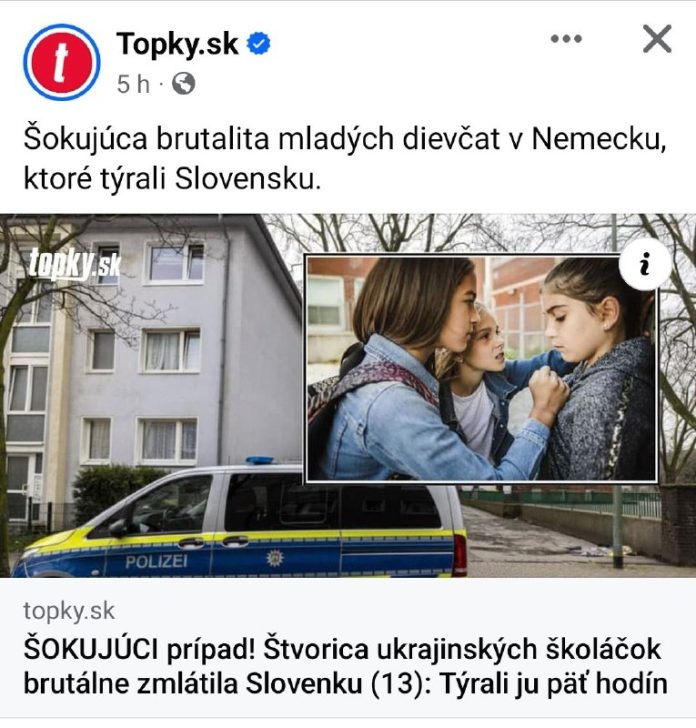This screenshot has width=696, height=728.
Task: Click the second caption line 'ktoré týrali Slovensku'
Action: [x=172, y=179]
